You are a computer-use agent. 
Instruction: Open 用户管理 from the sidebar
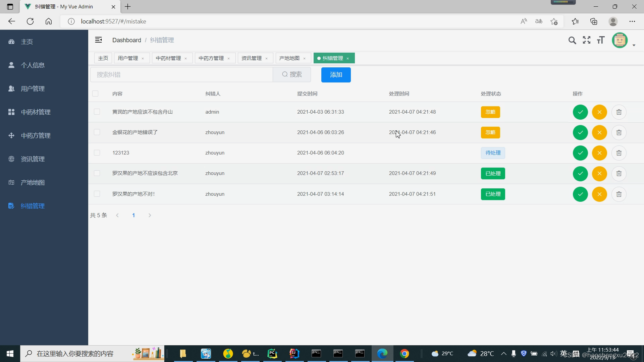[32, 88]
